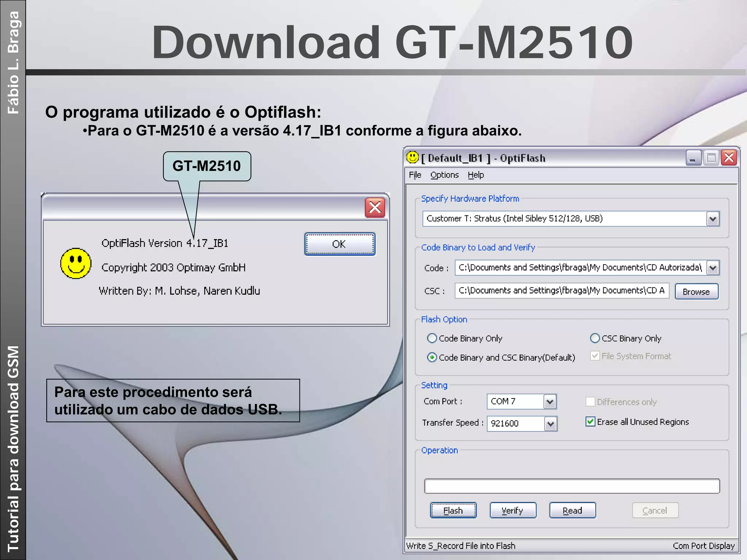Click the CSC file path field
The height and width of the screenshot is (560, 747).
pos(561,291)
